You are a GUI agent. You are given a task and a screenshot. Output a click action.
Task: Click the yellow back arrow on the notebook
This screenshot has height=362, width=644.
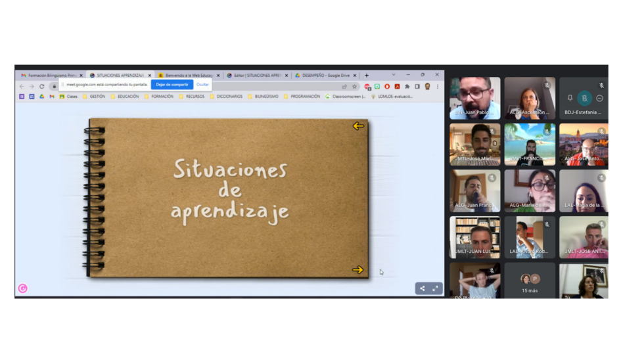(x=358, y=126)
